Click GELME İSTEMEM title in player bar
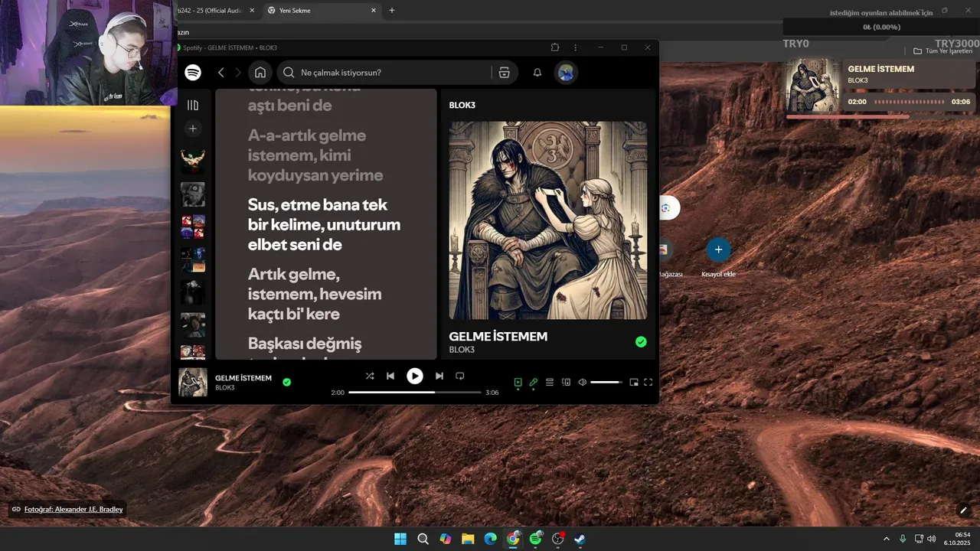This screenshot has height=551, width=980. pyautogui.click(x=243, y=378)
